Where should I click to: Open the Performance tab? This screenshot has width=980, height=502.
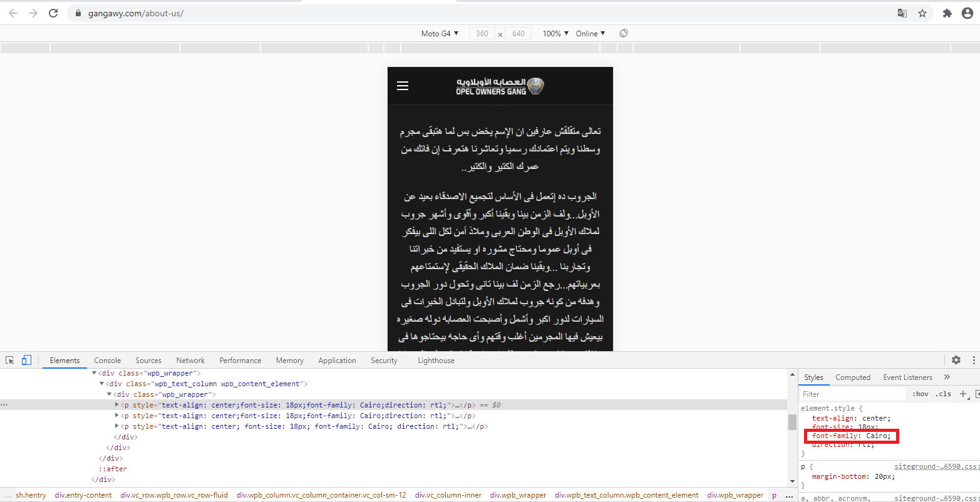point(240,361)
